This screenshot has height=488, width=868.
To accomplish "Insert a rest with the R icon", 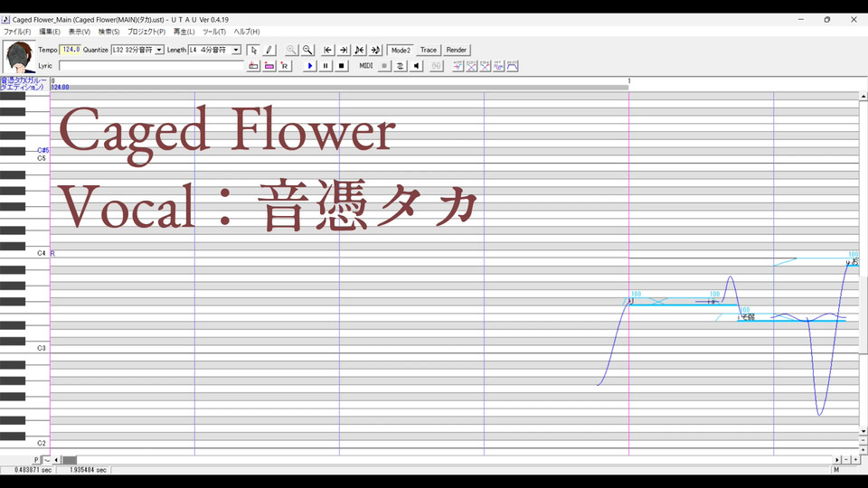I will click(x=285, y=66).
